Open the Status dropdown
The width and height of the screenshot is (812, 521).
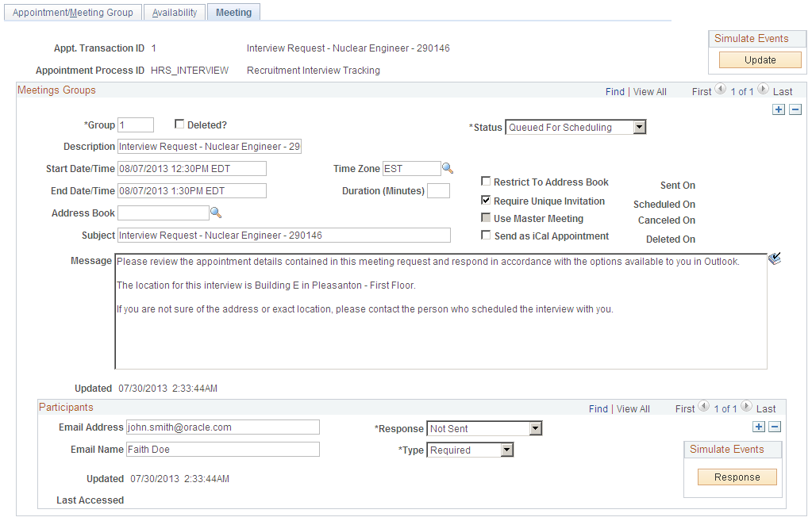[639, 127]
